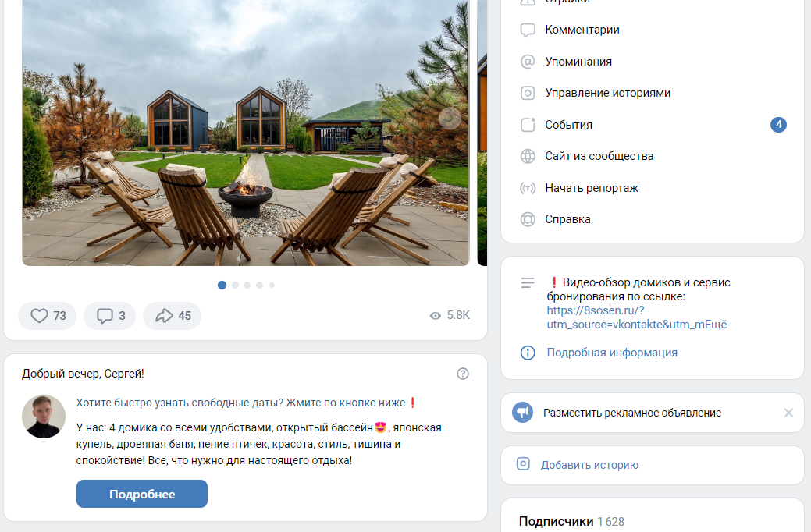Open comments via speech bubble icon
This screenshot has width=811, height=532.
pos(105,315)
